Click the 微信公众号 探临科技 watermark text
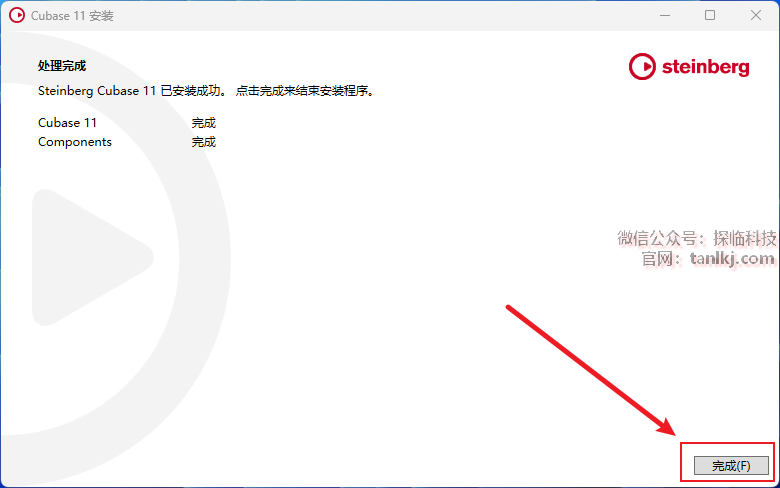The image size is (780, 488). point(696,238)
